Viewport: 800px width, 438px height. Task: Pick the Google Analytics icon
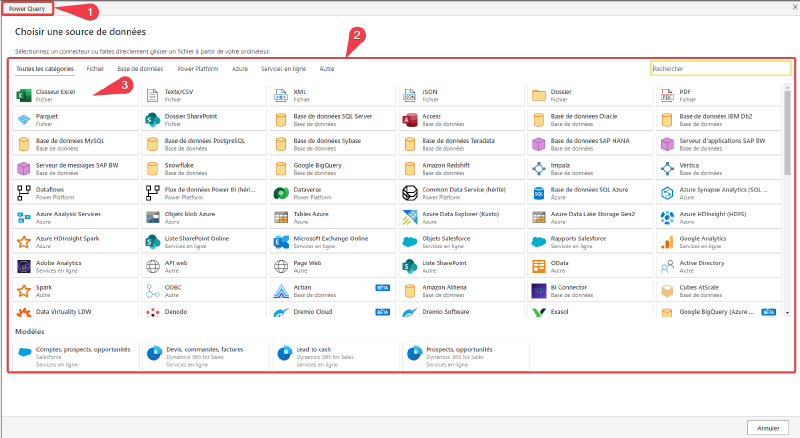(667, 242)
